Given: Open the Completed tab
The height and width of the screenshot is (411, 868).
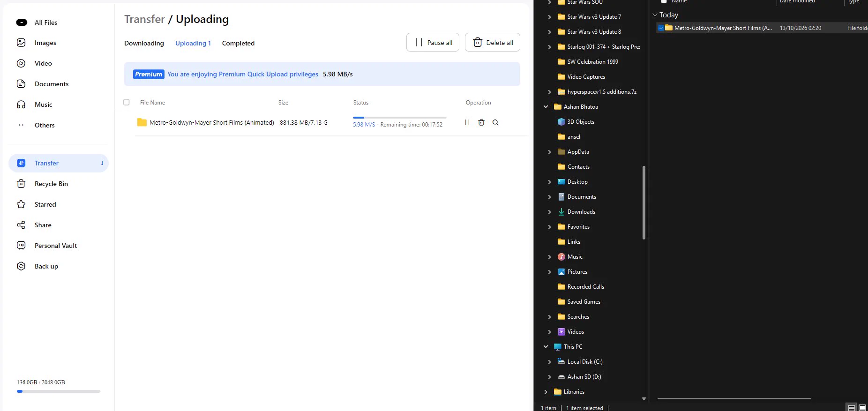Looking at the screenshot, I should [x=238, y=43].
